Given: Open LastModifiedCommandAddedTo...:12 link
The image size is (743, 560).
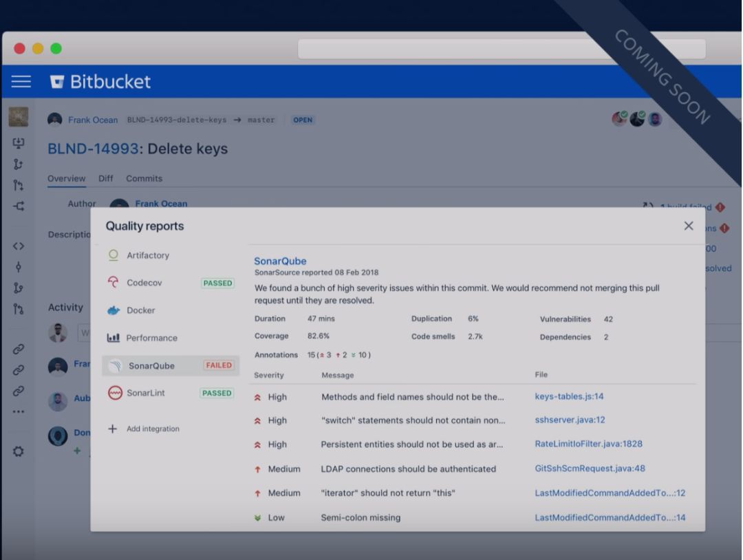Looking at the screenshot, I should coord(610,493).
